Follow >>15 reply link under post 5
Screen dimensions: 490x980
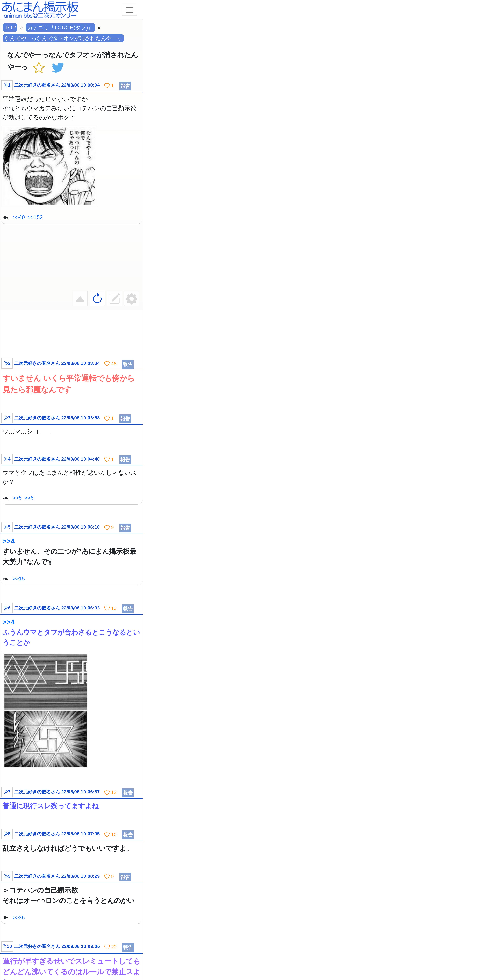pyautogui.click(x=19, y=579)
